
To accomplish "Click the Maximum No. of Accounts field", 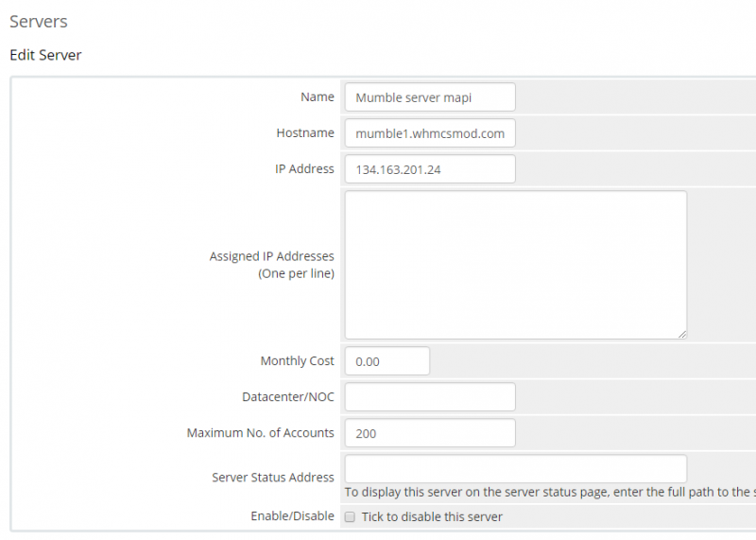I will (x=430, y=433).
